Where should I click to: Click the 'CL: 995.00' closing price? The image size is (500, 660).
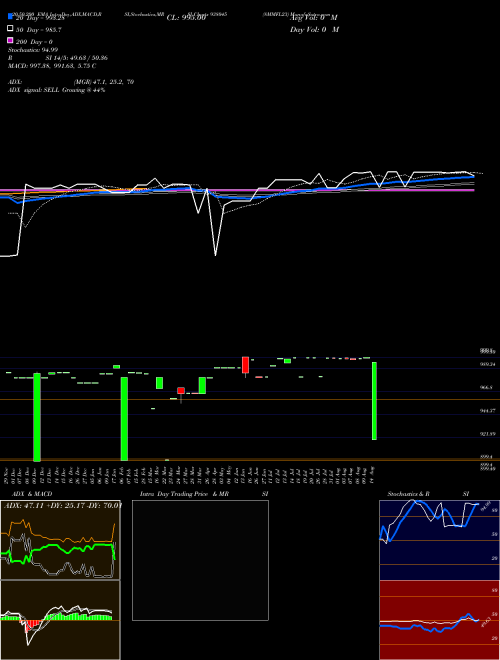click(186, 18)
